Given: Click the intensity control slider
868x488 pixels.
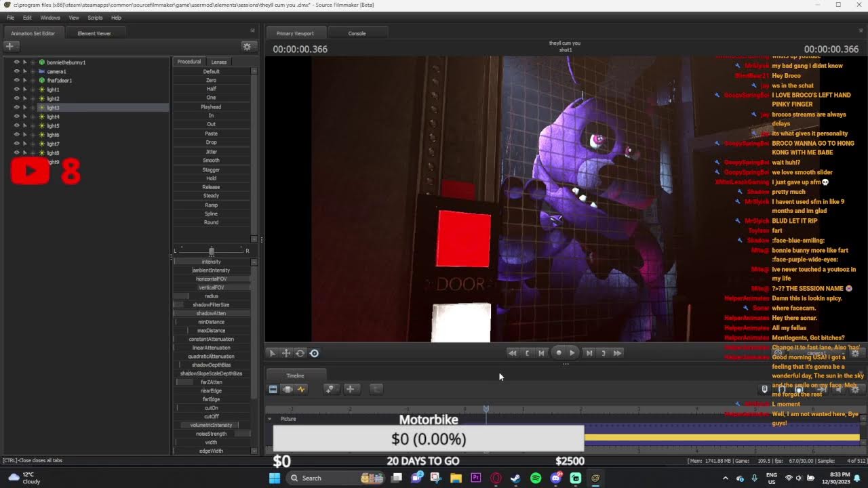Looking at the screenshot, I should click(x=211, y=262).
